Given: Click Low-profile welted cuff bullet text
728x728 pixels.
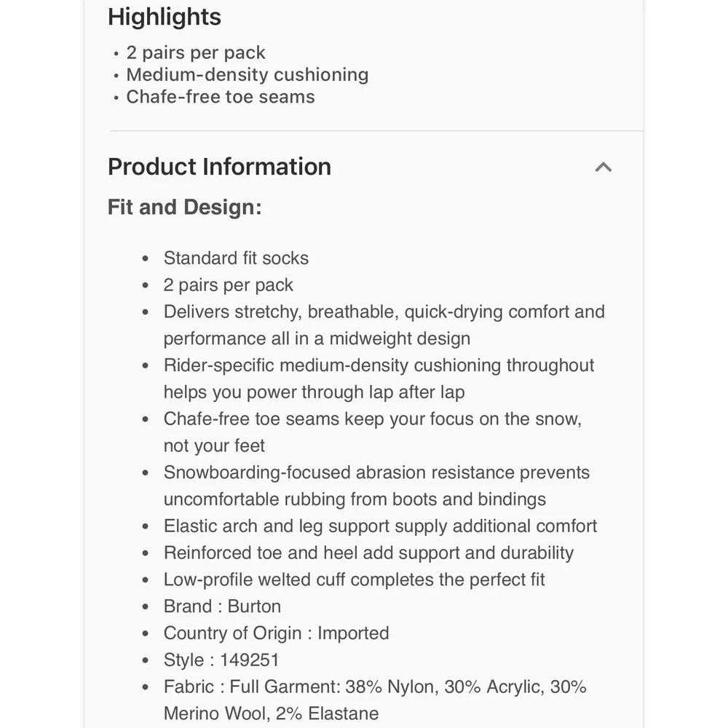Looking at the screenshot, I should [354, 580].
